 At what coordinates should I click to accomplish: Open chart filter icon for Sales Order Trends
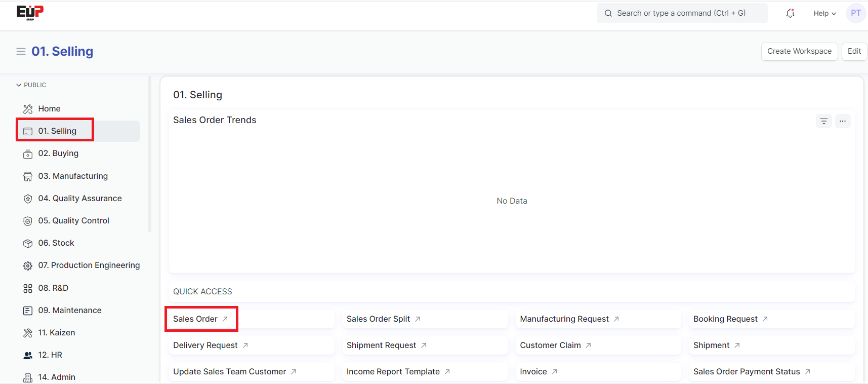823,121
